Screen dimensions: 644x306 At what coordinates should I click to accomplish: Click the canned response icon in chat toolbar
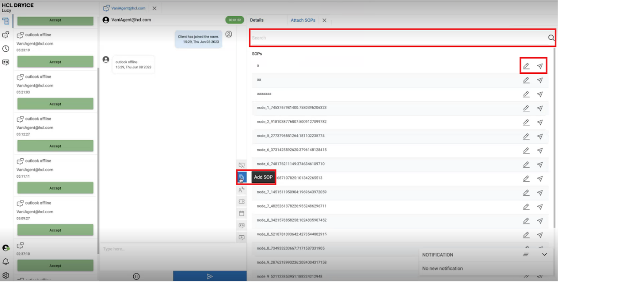click(x=242, y=225)
